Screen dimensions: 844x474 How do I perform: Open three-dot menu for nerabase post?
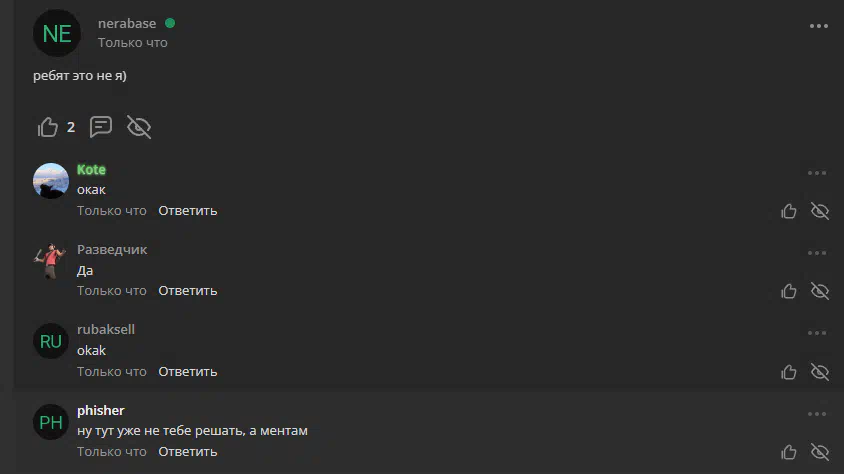click(819, 26)
